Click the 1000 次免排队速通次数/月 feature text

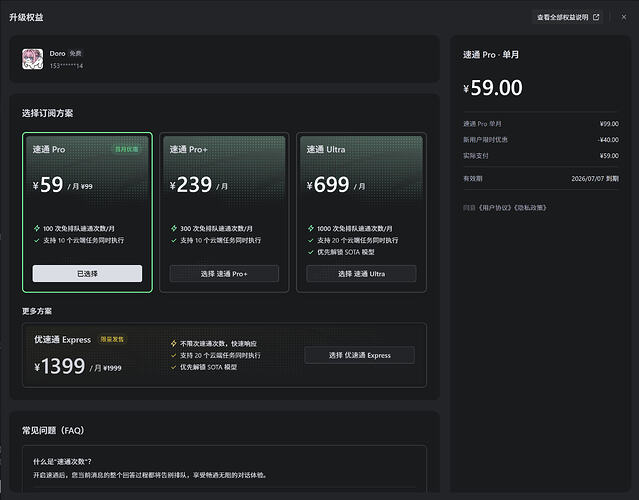[x=355, y=229]
